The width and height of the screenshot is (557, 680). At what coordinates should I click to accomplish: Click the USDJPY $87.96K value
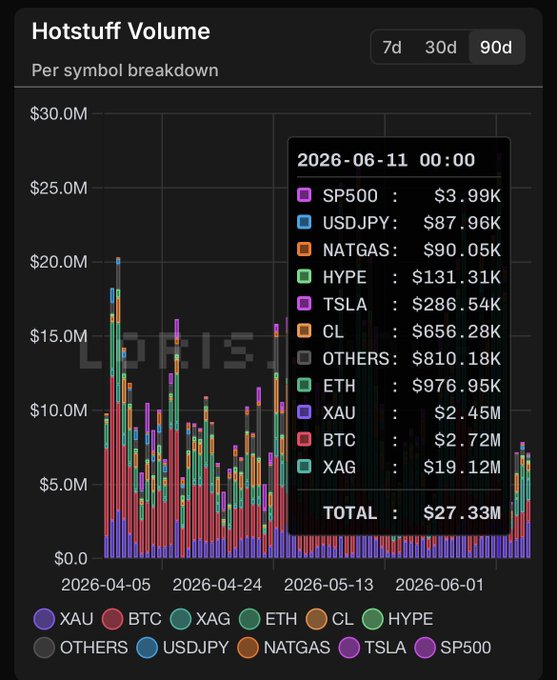coord(462,223)
